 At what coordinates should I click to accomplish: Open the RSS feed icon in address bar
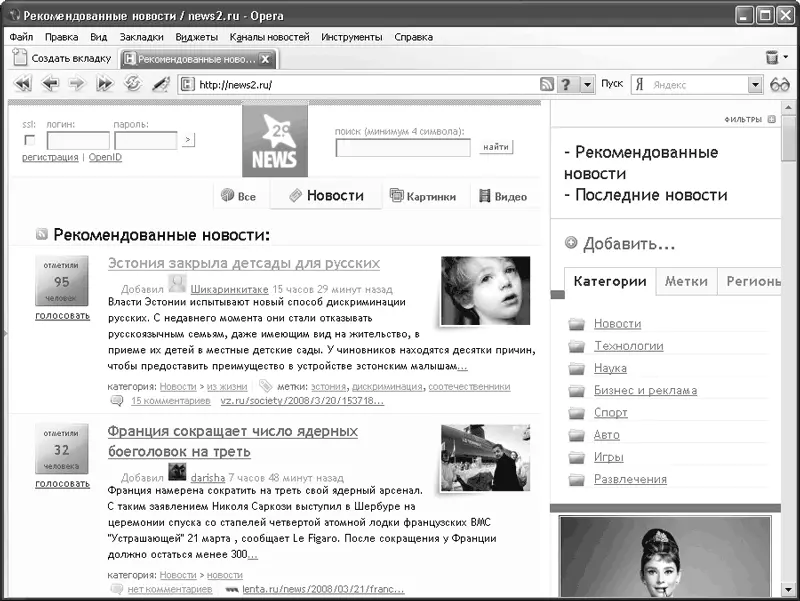[546, 84]
